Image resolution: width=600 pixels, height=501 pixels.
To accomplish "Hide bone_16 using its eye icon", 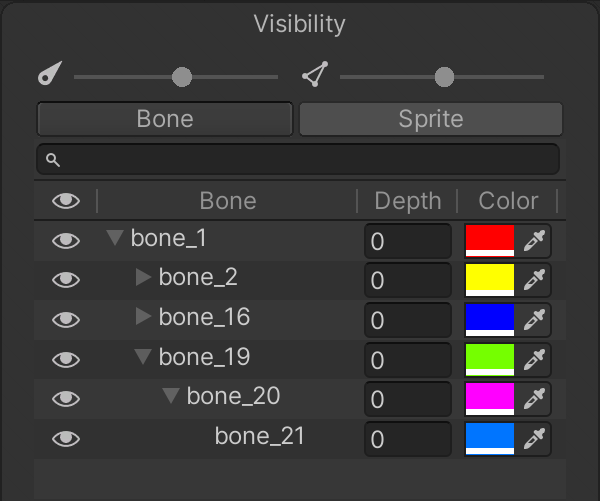I will pyautogui.click(x=66, y=320).
